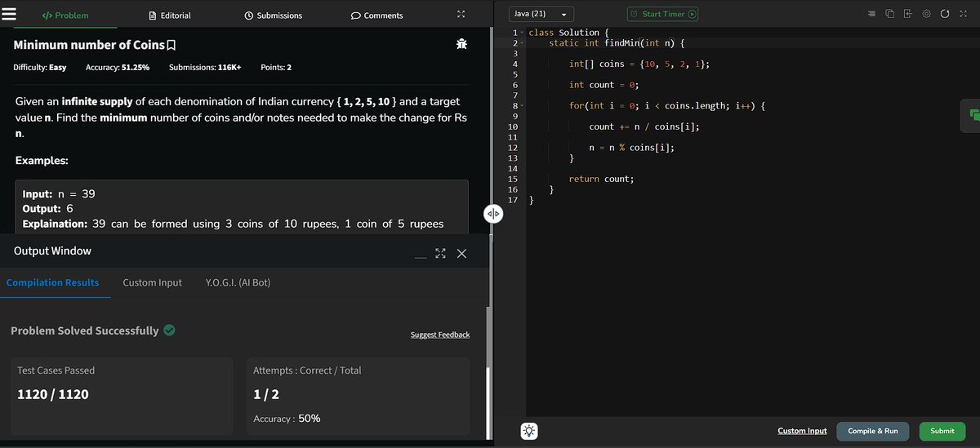This screenshot has height=448, width=980.
Task: Click the 'int count = 0;' code line
Action: [604, 85]
